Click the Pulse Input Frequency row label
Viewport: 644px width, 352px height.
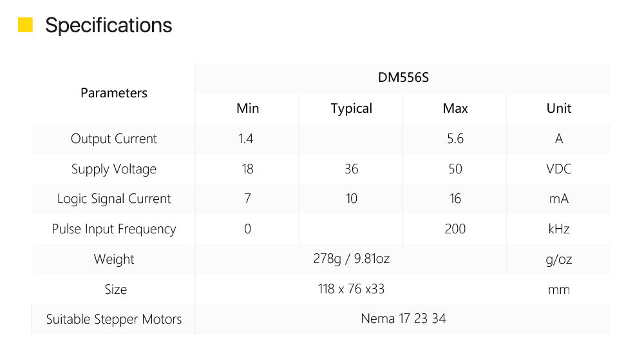(x=114, y=229)
